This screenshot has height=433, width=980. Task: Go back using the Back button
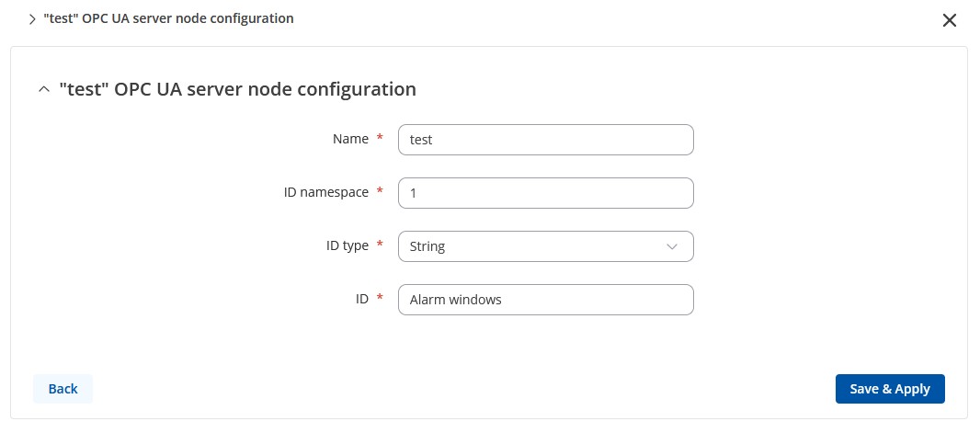click(63, 389)
